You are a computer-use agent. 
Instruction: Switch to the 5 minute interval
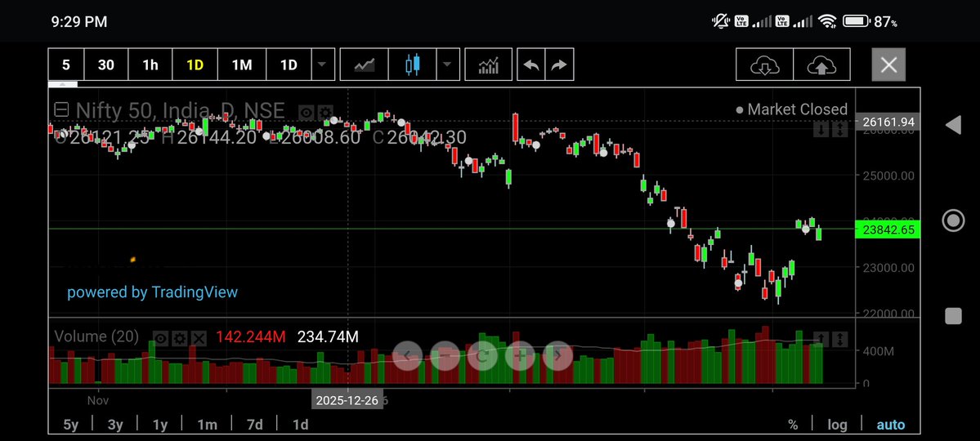(65, 65)
